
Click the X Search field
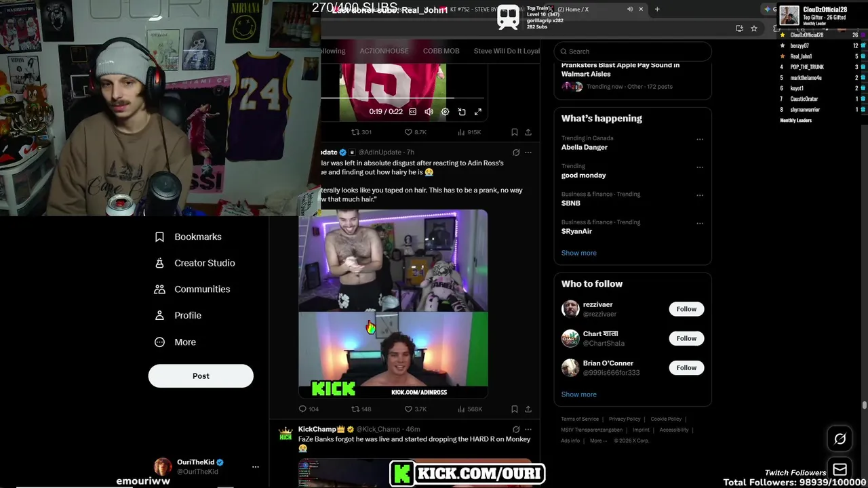(633, 52)
